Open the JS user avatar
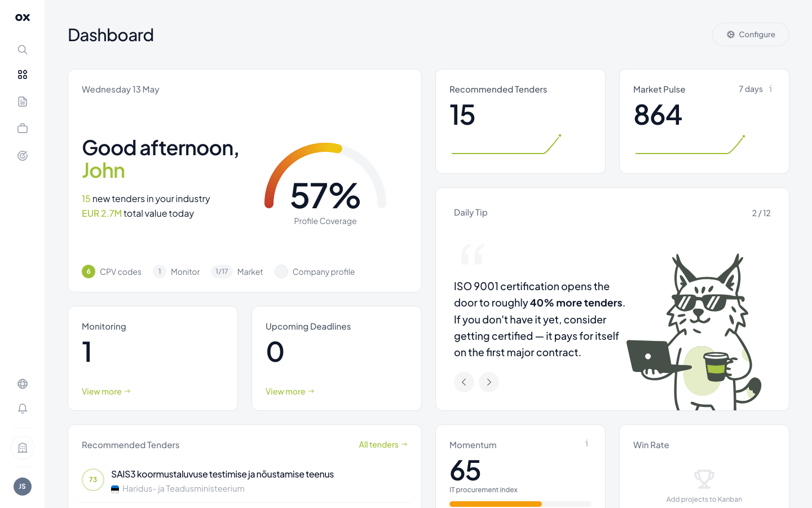Viewport: 812px width, 508px height. 23,487
